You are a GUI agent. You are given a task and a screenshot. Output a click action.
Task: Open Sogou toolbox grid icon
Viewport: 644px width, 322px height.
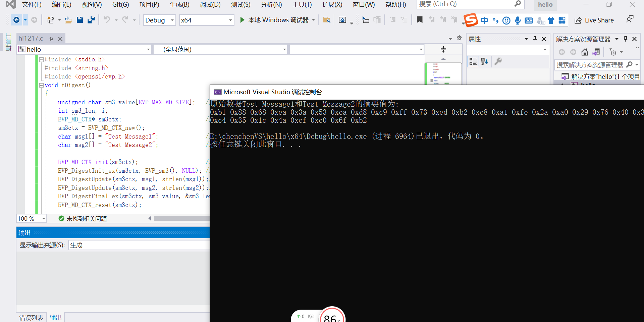point(562,20)
